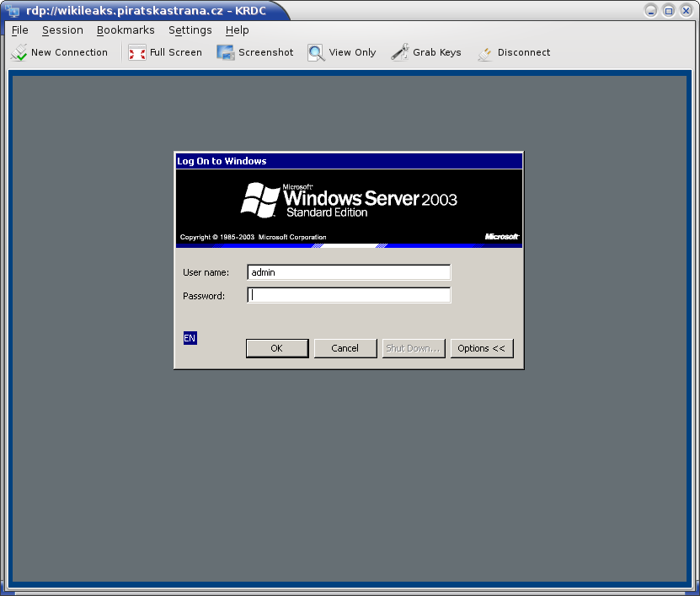Screen dimensions: 700x596
Task: Open the Settings menu
Action: point(190,30)
